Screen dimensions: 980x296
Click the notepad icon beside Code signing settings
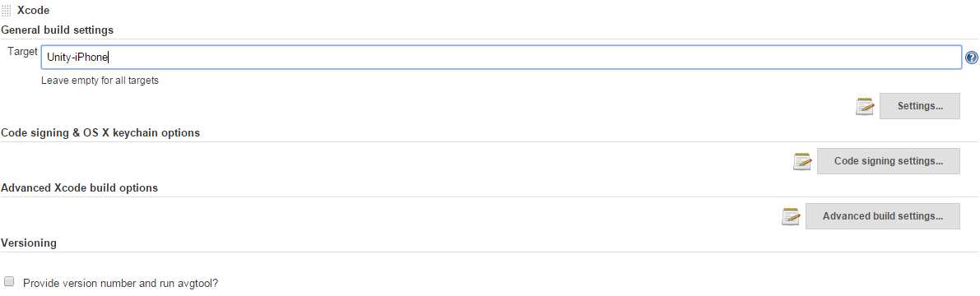(802, 161)
